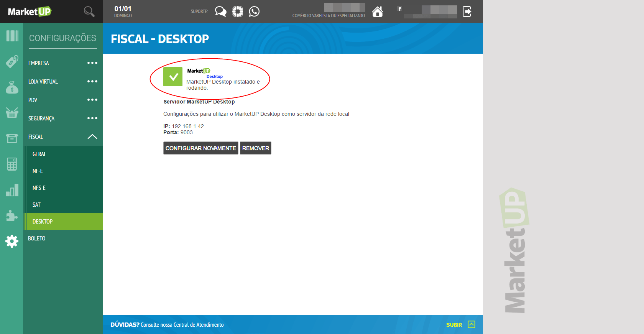Contact support via WhatsApp icon

pyautogui.click(x=254, y=12)
